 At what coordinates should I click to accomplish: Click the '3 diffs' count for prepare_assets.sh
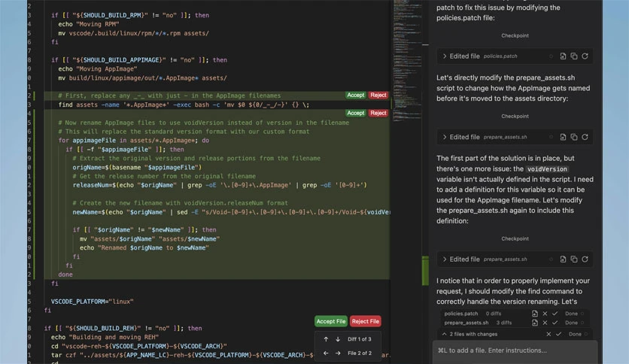[504, 323]
